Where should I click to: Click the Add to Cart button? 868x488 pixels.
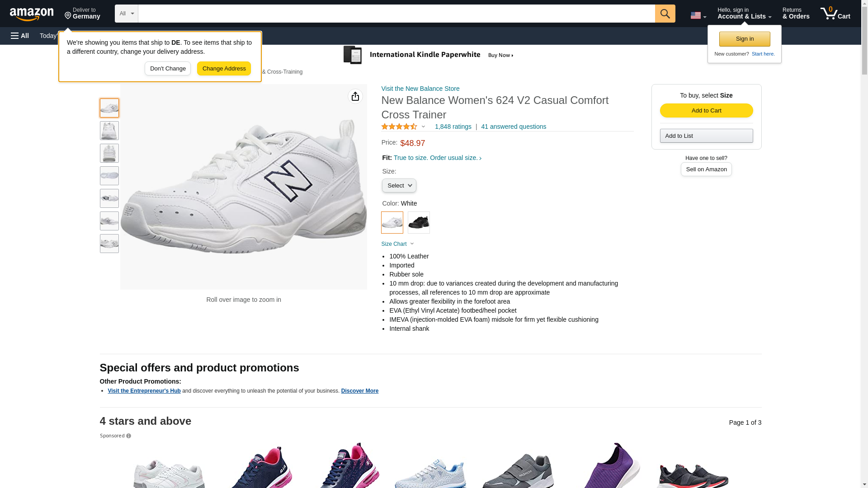coord(706,111)
